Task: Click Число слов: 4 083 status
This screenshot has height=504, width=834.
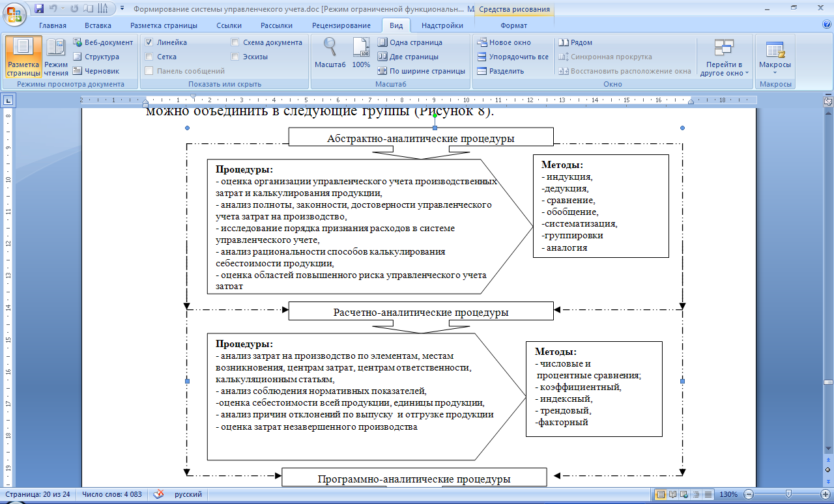Action: (111, 495)
